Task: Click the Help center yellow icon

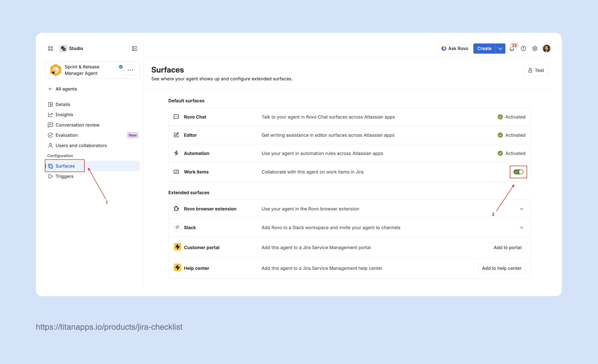Action: (x=177, y=268)
